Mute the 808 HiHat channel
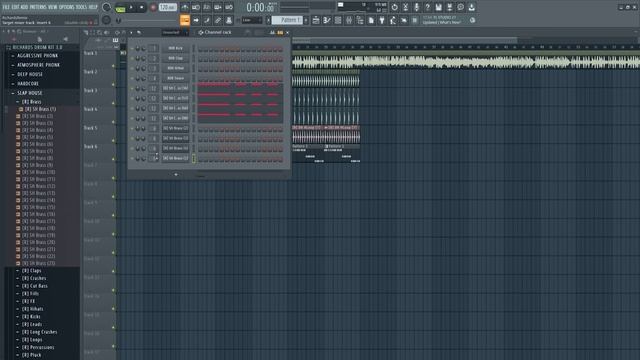Screen dimensions: 640x360 coord(132,68)
